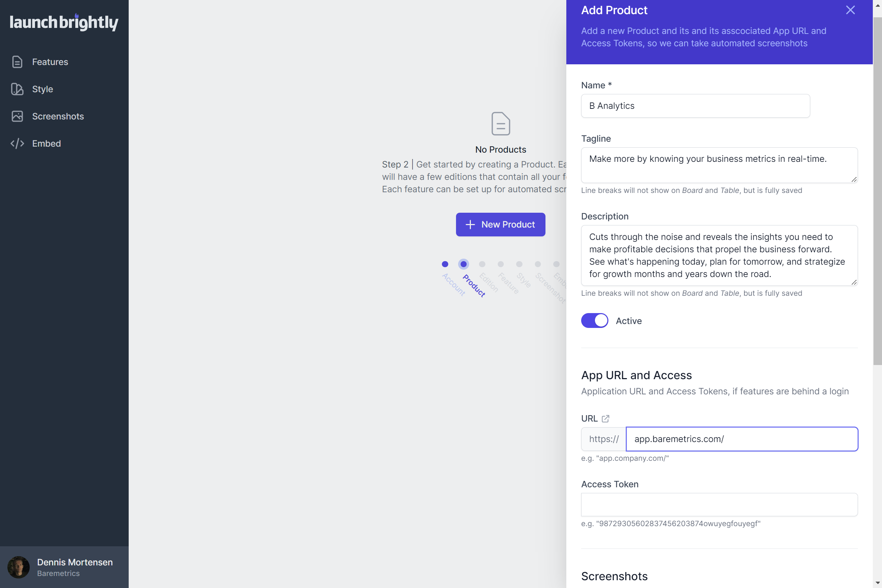Click the panel's vertical scrollbar
The width and height of the screenshot is (882, 588).
point(877,188)
